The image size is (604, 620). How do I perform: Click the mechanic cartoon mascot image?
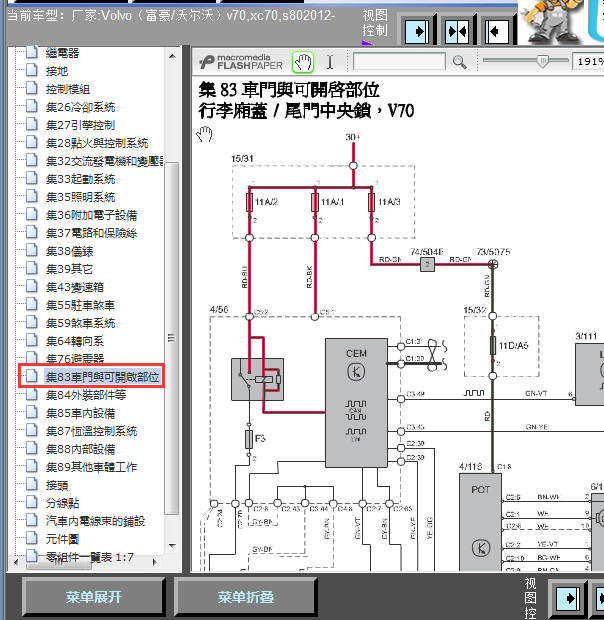(x=551, y=21)
